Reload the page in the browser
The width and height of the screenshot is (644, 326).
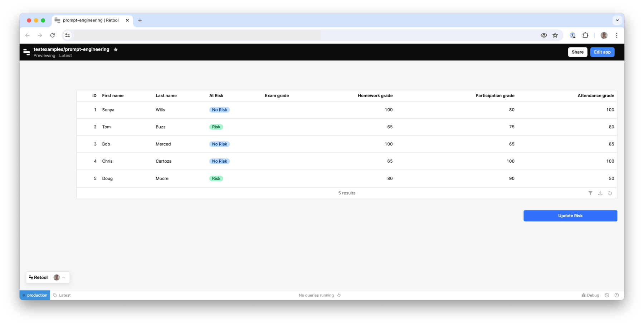(x=53, y=35)
